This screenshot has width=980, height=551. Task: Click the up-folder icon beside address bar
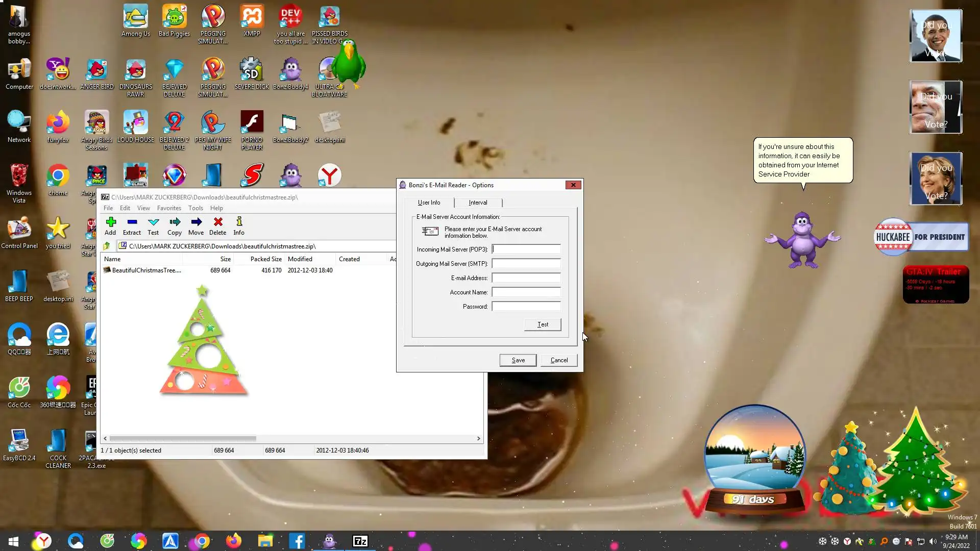click(x=107, y=246)
